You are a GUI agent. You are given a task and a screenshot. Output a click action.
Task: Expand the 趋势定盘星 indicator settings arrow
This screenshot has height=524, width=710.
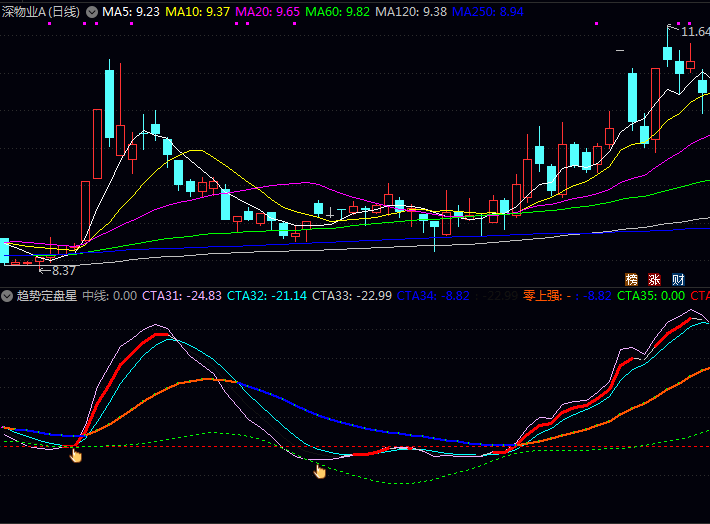[6, 296]
